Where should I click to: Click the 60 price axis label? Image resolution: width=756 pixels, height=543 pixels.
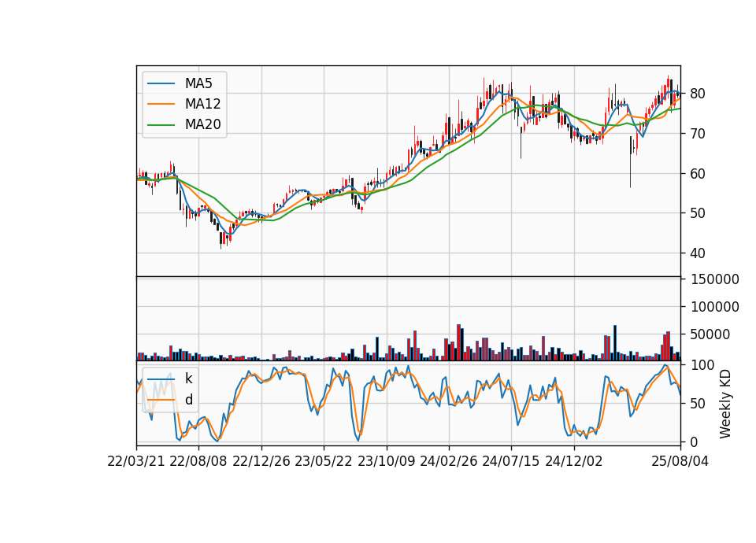pyautogui.click(x=698, y=174)
